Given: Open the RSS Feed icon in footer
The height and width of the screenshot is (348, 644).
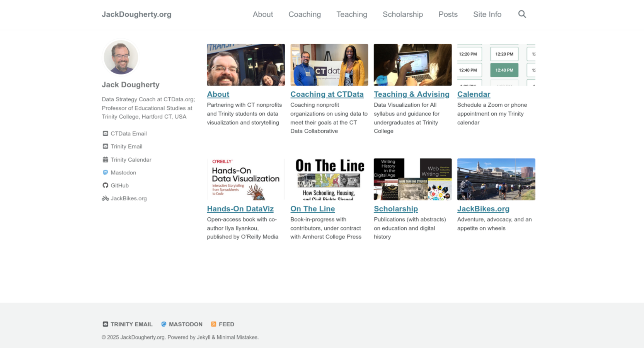Looking at the screenshot, I should [213, 324].
